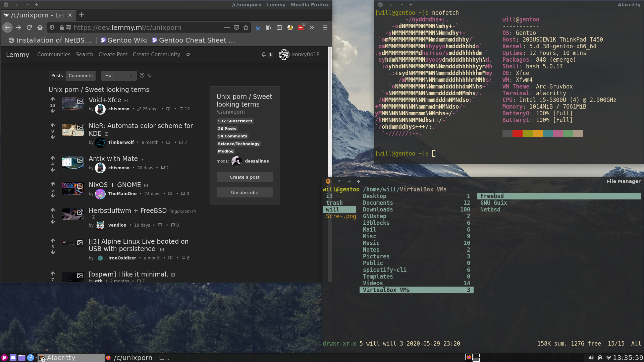This screenshot has height=362, width=644.
Task: Save the Void+Xfce post bookmark icon
Action: tap(168, 109)
